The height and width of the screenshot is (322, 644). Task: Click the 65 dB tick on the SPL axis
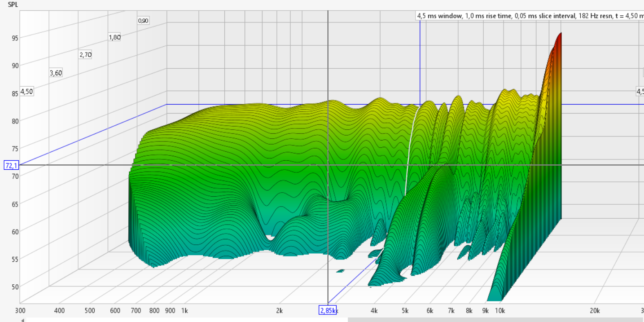point(15,204)
